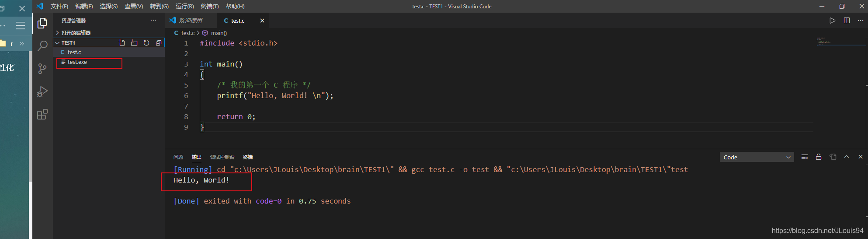Split the editor to the right
Image resolution: width=868 pixels, height=239 pixels.
(x=847, y=21)
